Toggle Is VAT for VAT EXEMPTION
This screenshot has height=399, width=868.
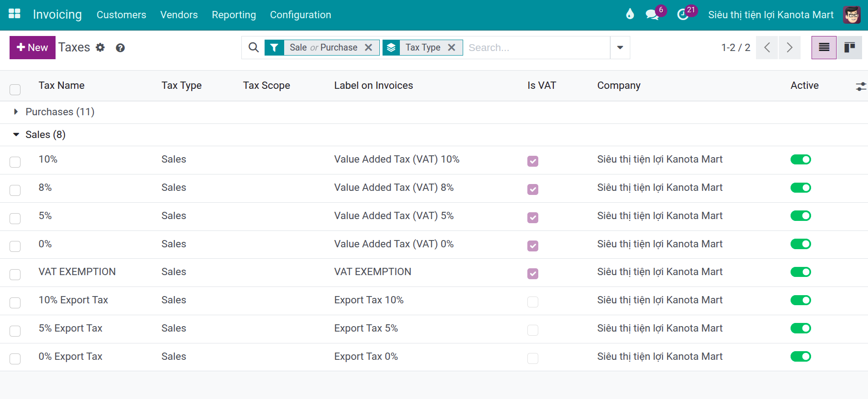coord(533,274)
